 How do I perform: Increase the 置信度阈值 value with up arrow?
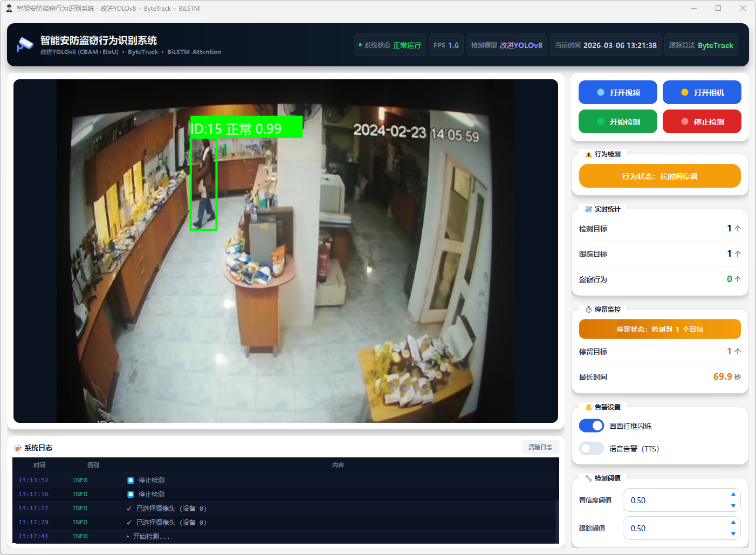coord(733,495)
